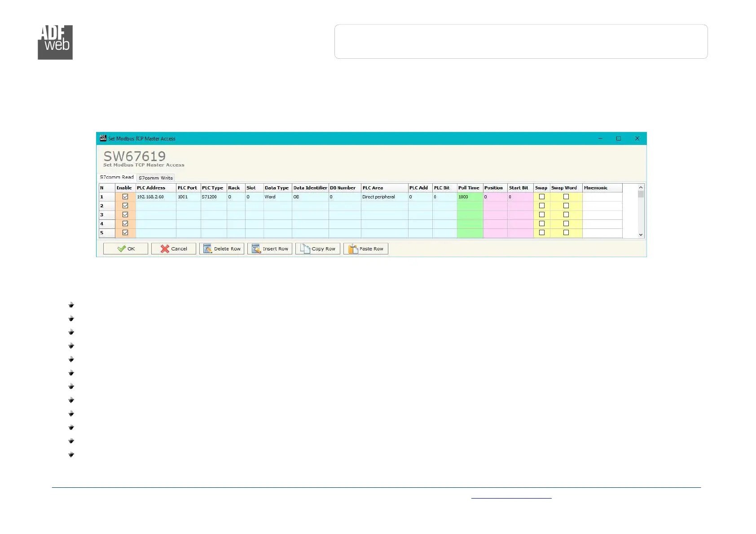Viewport: 756px width, 534px height.
Task: Tick the Swap Word checkbox in row 4
Action: (x=566, y=223)
